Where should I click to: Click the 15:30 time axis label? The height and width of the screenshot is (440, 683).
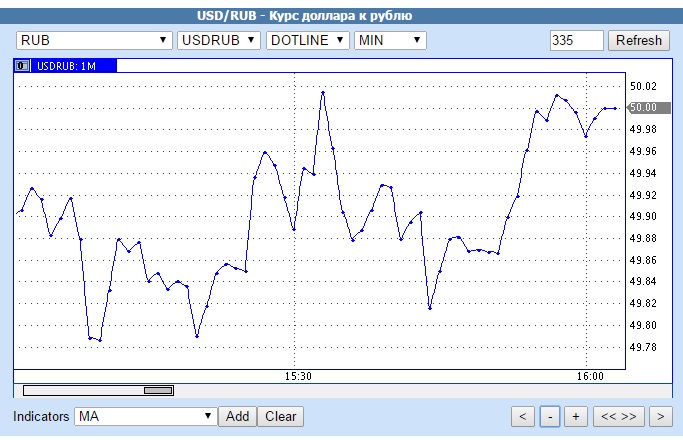coord(298,376)
